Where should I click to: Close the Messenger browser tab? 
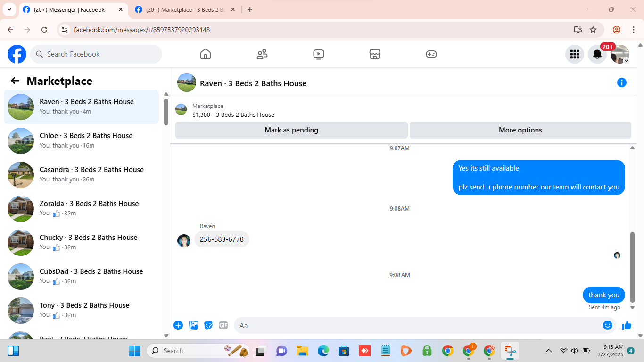click(x=121, y=9)
